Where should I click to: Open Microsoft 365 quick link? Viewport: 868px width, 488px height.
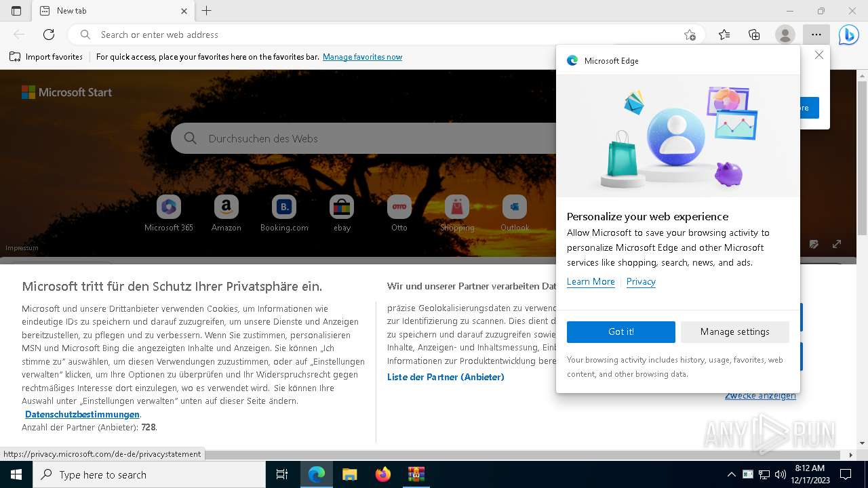[x=169, y=213]
